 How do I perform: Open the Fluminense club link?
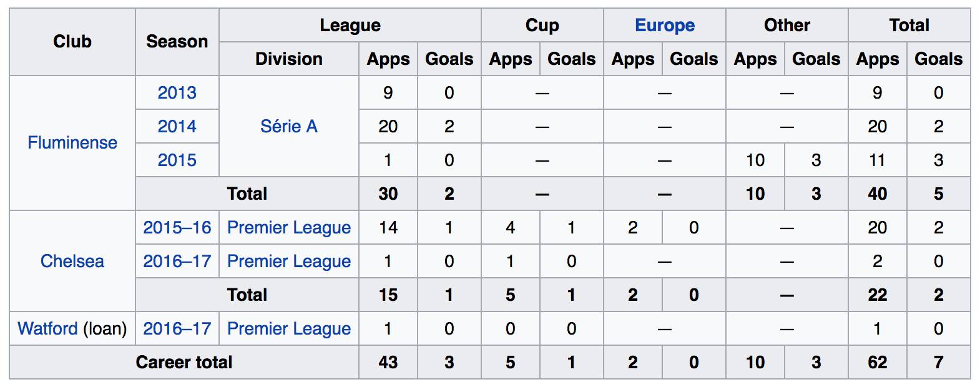pos(72,143)
